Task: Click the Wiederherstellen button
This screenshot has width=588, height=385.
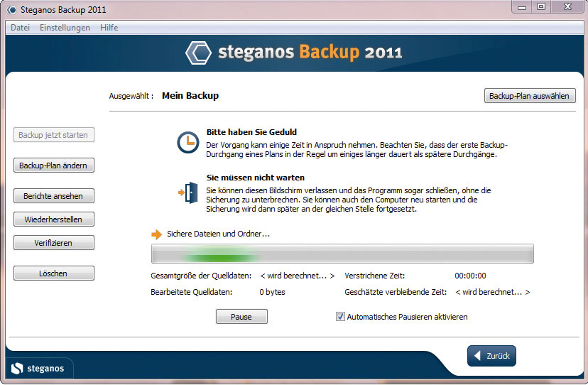Action: 54,219
